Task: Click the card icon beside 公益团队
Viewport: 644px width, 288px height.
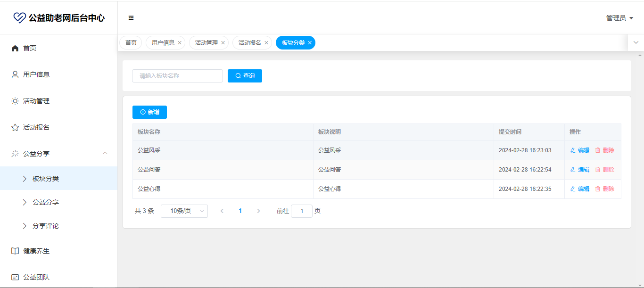Action: click(x=15, y=277)
